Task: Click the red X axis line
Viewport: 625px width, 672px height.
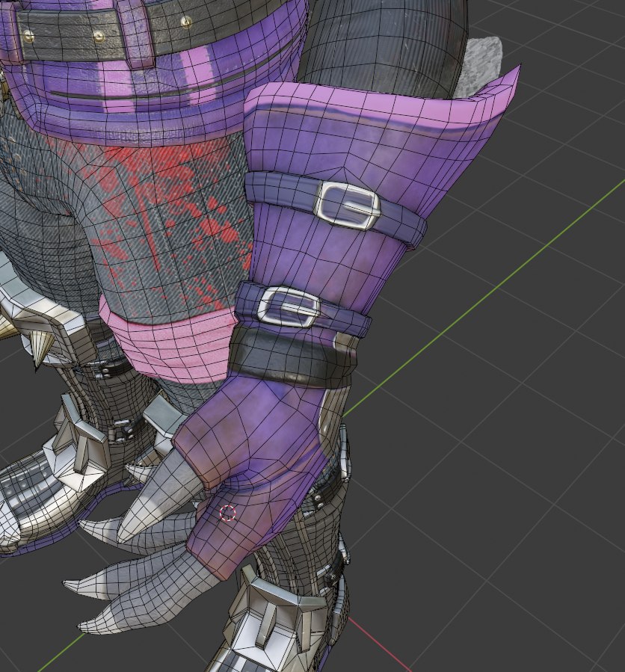Action: tap(379, 644)
